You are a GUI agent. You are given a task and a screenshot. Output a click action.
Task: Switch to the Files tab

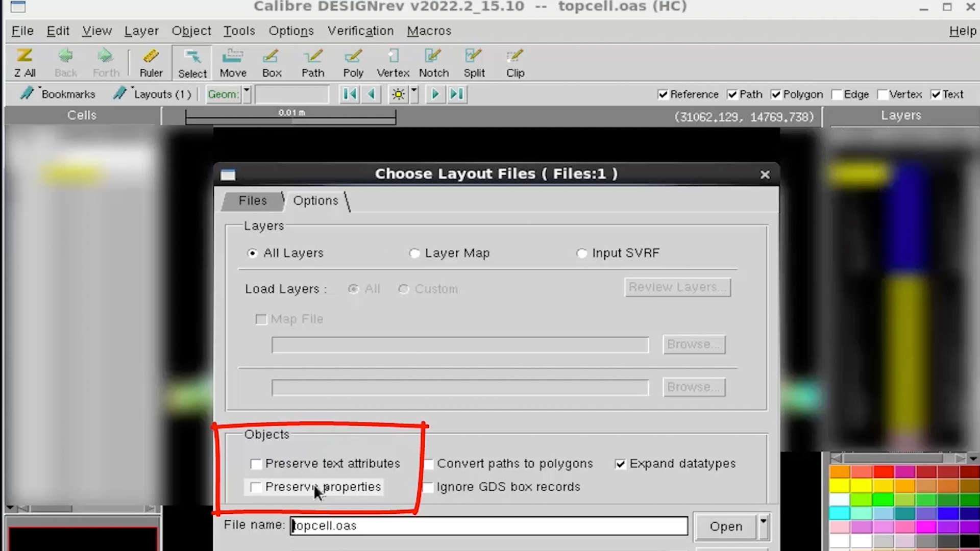pos(252,201)
